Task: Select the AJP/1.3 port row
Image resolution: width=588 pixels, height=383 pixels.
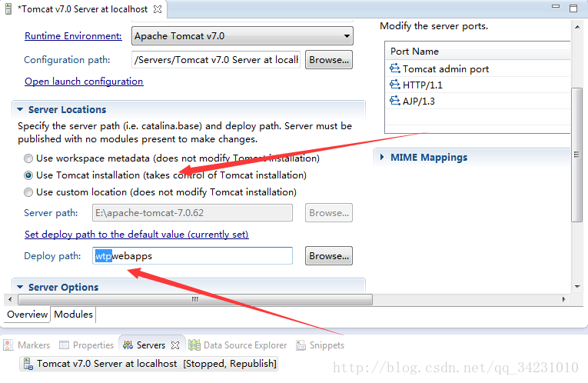Action: coord(478,101)
